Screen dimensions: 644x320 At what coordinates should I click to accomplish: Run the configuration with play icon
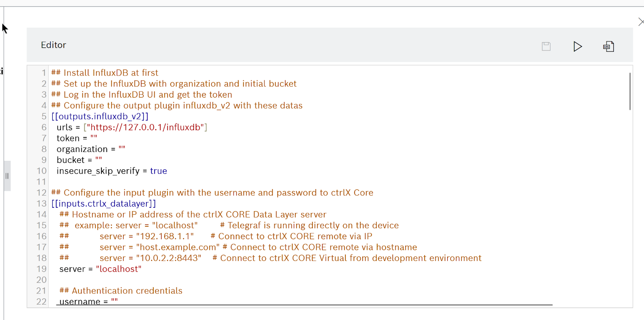[x=578, y=46]
